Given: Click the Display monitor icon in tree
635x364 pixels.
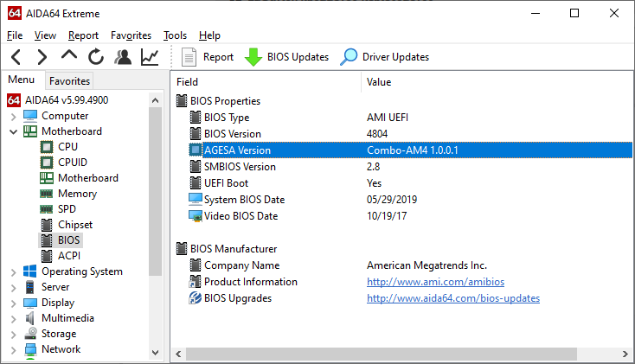Looking at the screenshot, I should pos(30,303).
